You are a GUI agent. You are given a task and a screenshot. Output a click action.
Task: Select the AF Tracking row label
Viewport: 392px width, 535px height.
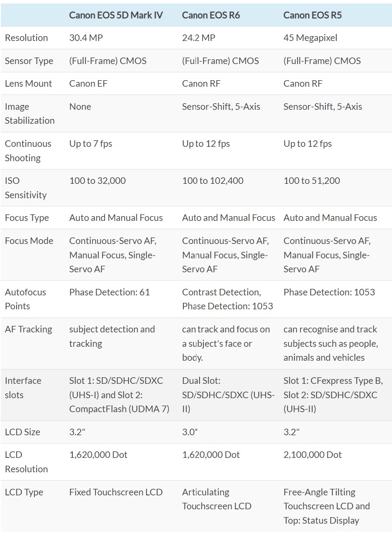[x=28, y=329]
